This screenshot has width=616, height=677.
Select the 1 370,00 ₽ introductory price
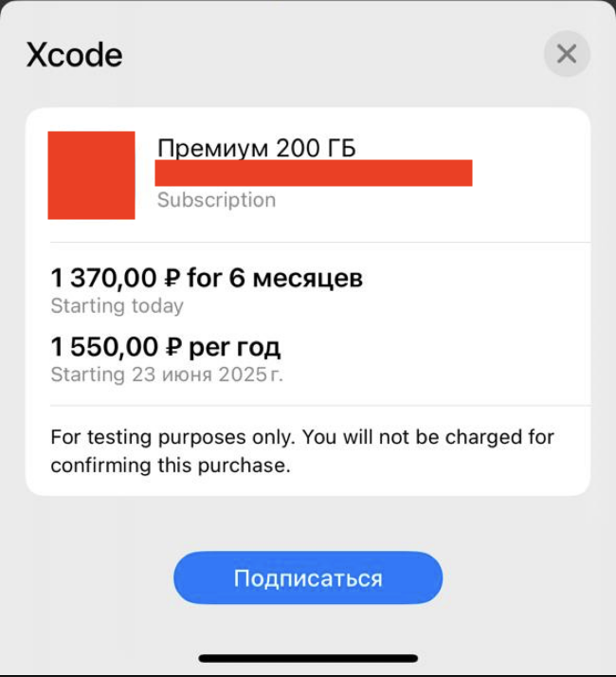pyautogui.click(x=104, y=278)
